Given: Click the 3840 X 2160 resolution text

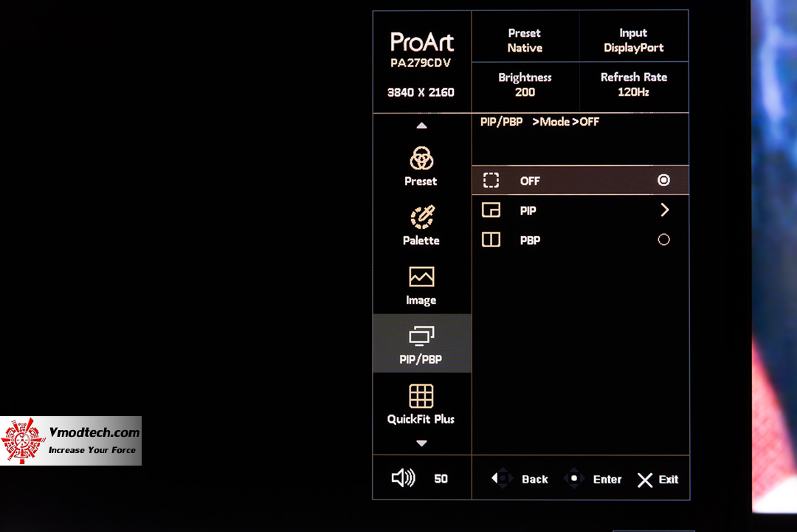Looking at the screenshot, I should tap(421, 92).
